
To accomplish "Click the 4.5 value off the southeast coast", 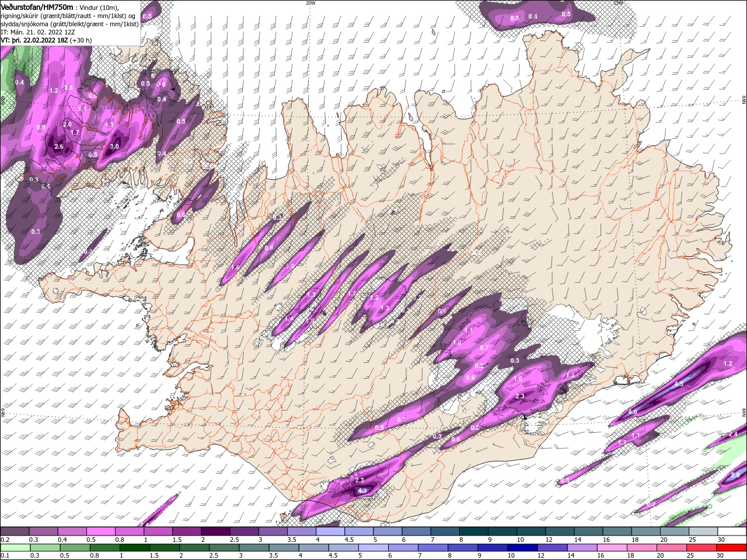I will coord(679,384).
